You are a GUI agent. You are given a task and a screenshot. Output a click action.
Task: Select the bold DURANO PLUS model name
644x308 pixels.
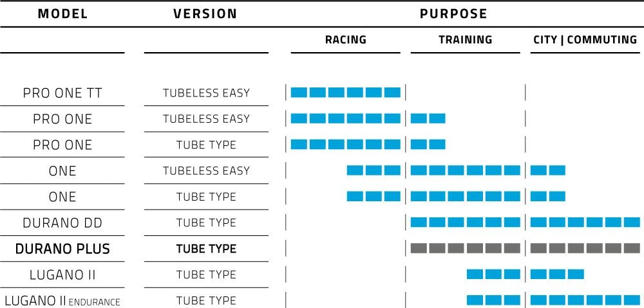pyautogui.click(x=62, y=249)
